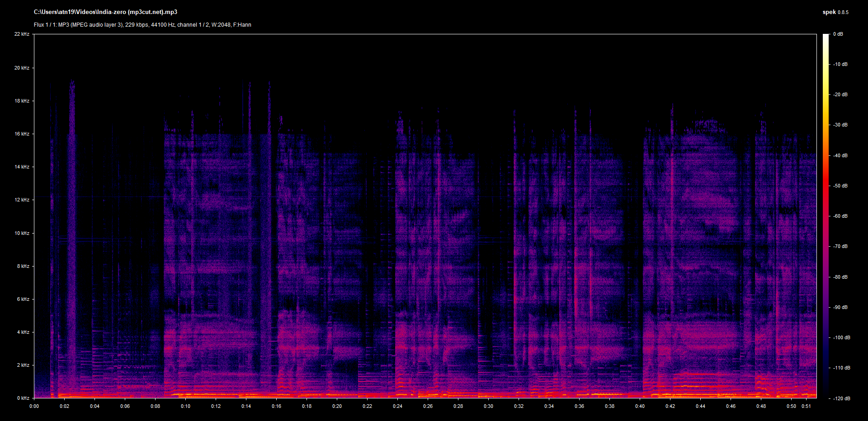Click the 0:42 time marker
Viewport: 868px width, 421px height.
pyautogui.click(x=670, y=406)
